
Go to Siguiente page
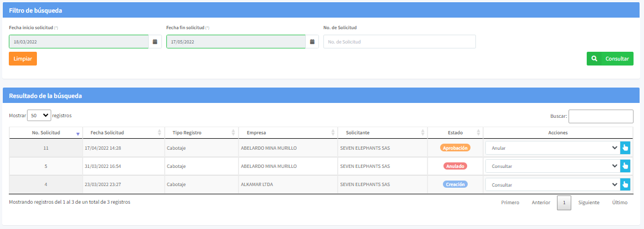tap(588, 203)
